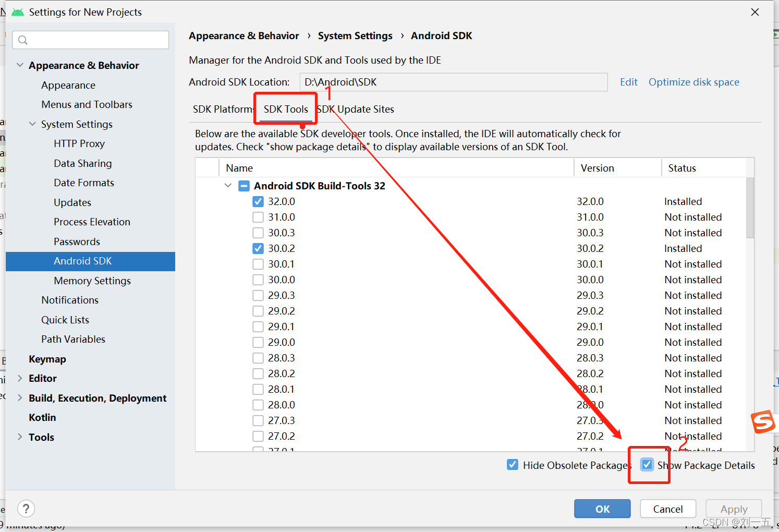Collapse the Android SDK Build-Tools 32 group
Screen dimensions: 779x532
(x=228, y=186)
